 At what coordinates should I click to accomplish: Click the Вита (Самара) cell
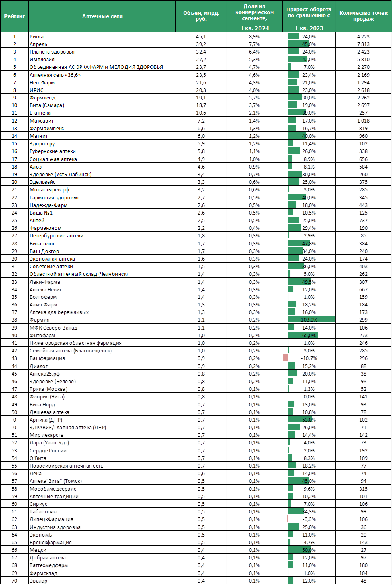click(102, 105)
